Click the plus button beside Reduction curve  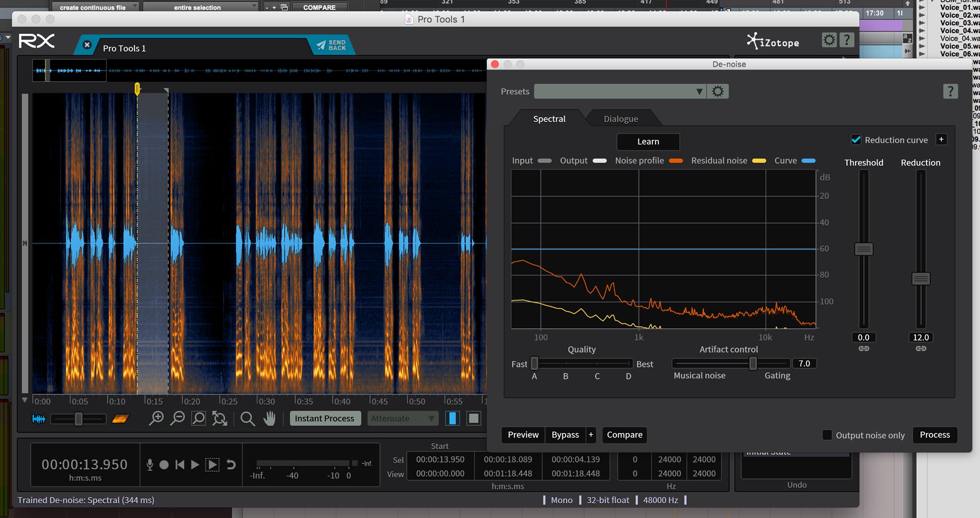(x=941, y=139)
